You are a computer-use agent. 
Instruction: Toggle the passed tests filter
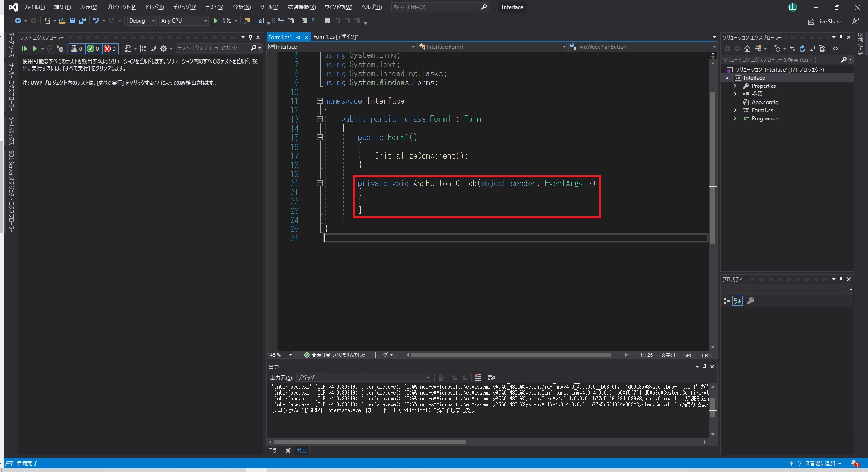(93, 49)
